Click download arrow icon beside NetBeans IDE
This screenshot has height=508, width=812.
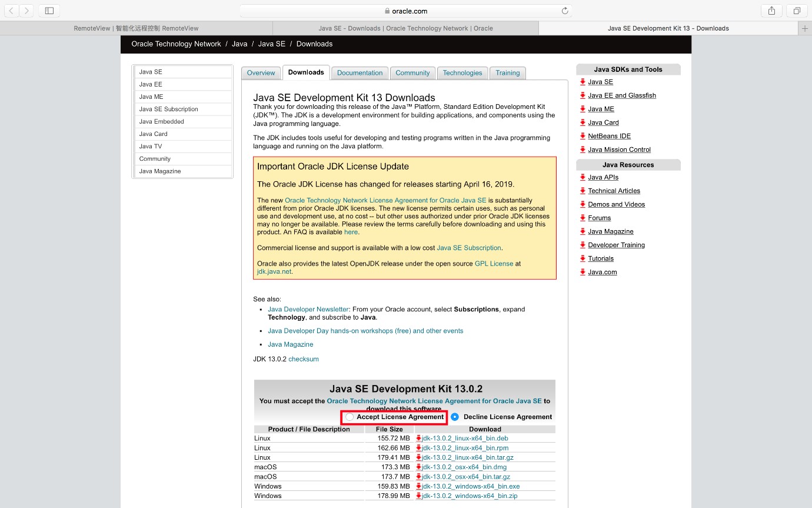(583, 136)
